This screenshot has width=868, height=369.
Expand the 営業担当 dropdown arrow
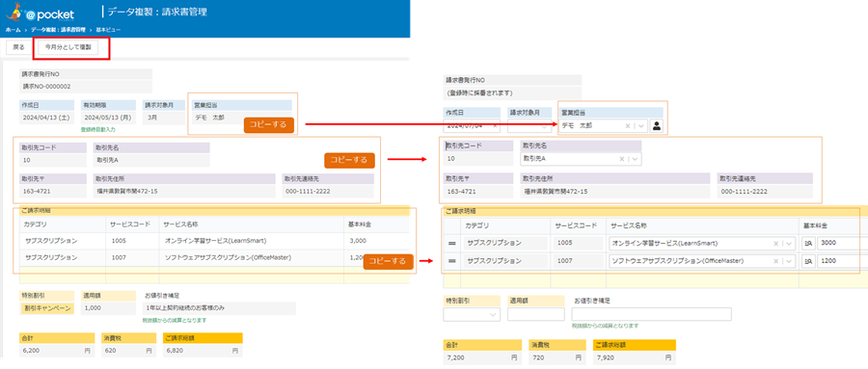640,126
